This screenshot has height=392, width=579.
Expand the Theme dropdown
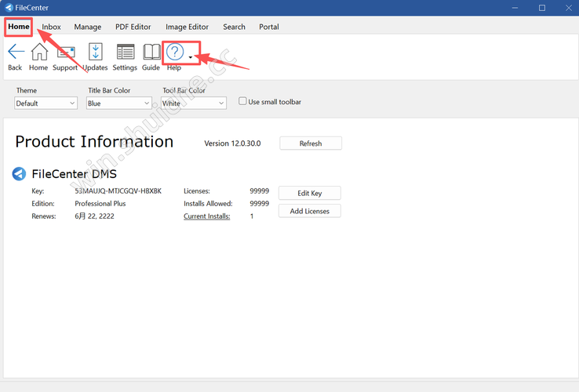[x=46, y=103]
